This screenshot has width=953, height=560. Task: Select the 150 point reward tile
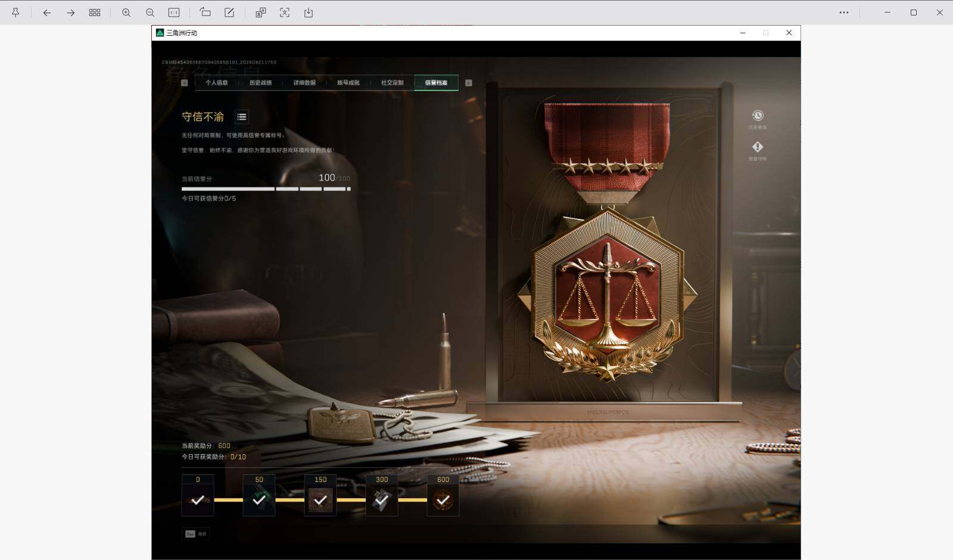tap(320, 495)
